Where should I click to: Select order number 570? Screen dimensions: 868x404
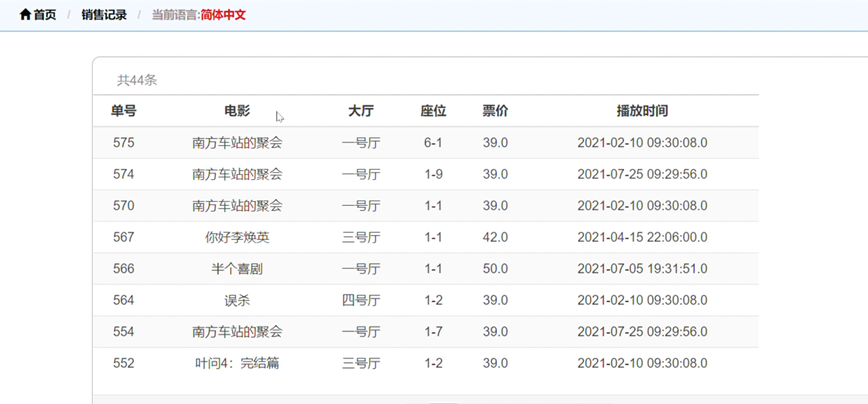click(x=123, y=206)
